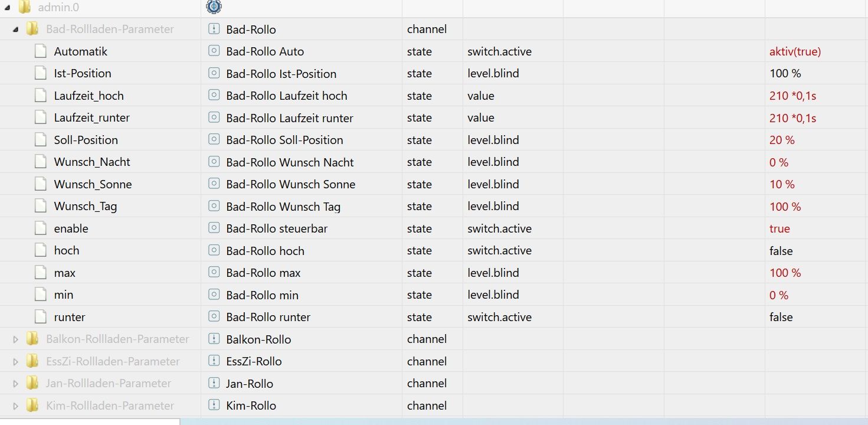
Task: Edit the aktiv(true) value of Automatik
Action: click(x=795, y=51)
